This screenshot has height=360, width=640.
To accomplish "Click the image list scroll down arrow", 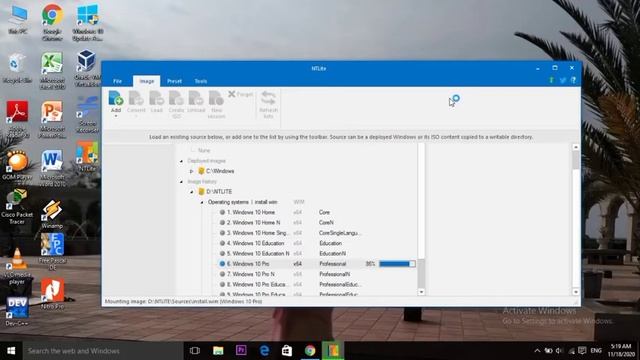I will 421,292.
